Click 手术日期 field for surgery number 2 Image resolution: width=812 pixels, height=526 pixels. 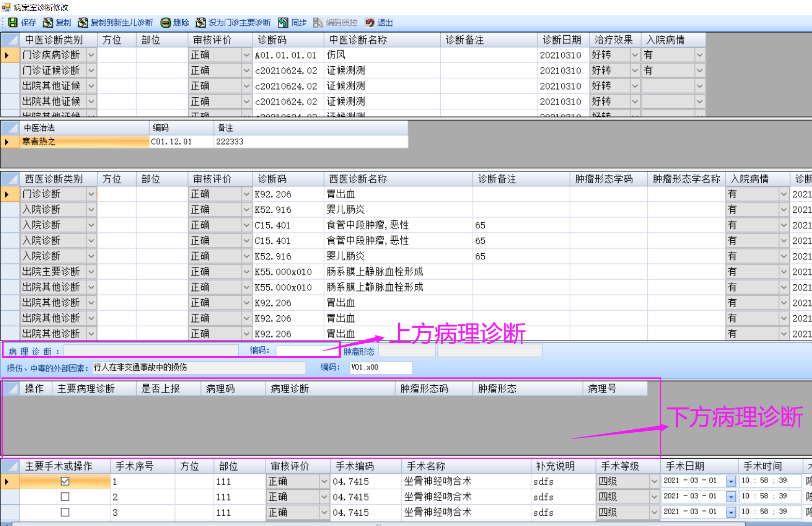click(699, 496)
